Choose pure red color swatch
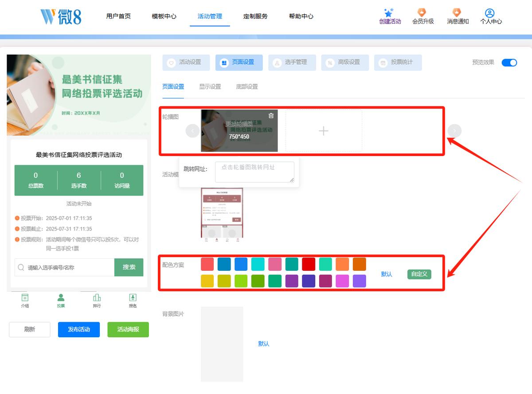Viewport: 532px width, 394px height. [309, 264]
